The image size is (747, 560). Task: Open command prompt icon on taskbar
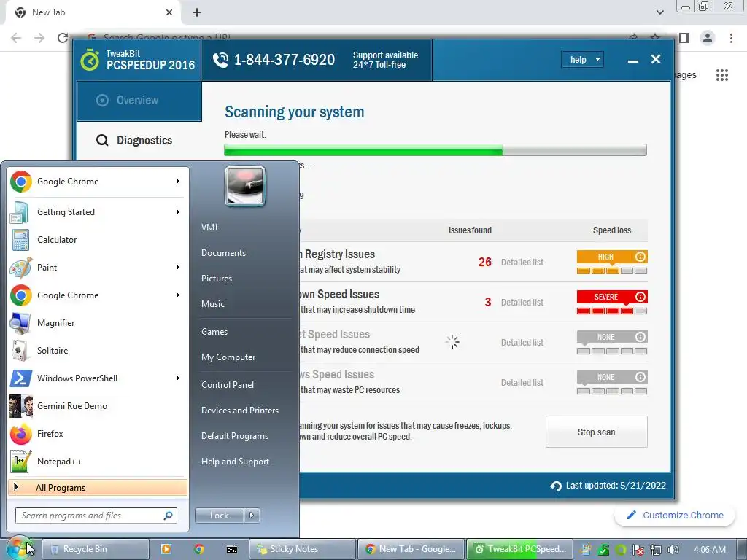coord(232,549)
